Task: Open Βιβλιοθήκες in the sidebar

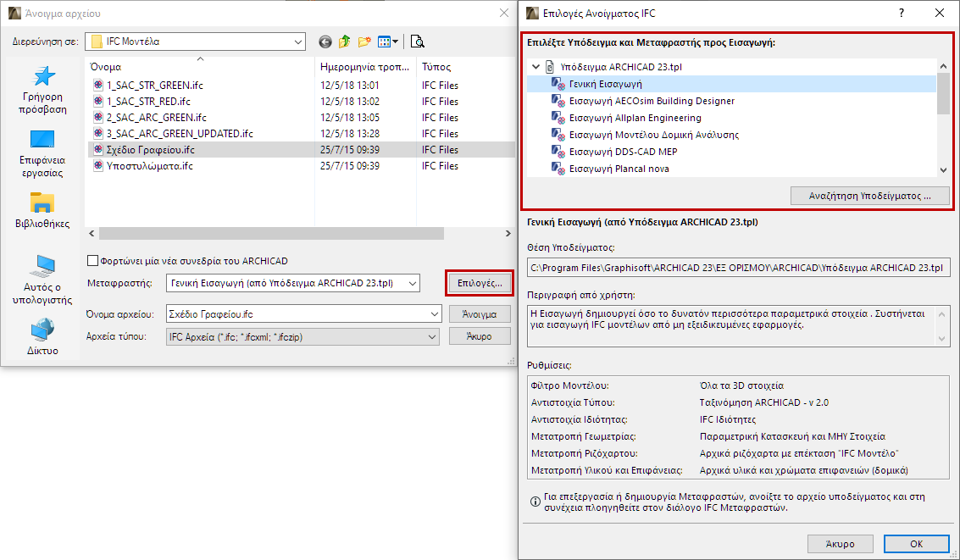Action: (x=43, y=211)
